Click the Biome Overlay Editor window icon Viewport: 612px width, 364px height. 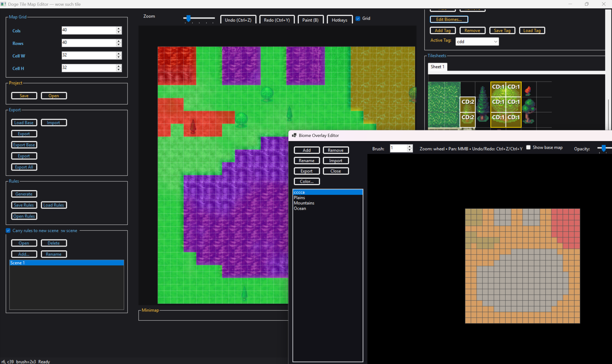point(294,136)
